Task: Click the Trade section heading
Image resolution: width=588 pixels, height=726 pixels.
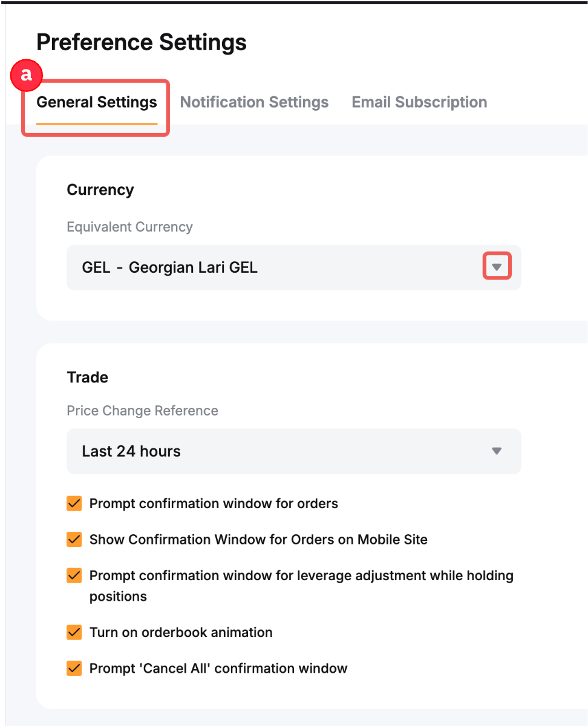Action: (x=88, y=378)
